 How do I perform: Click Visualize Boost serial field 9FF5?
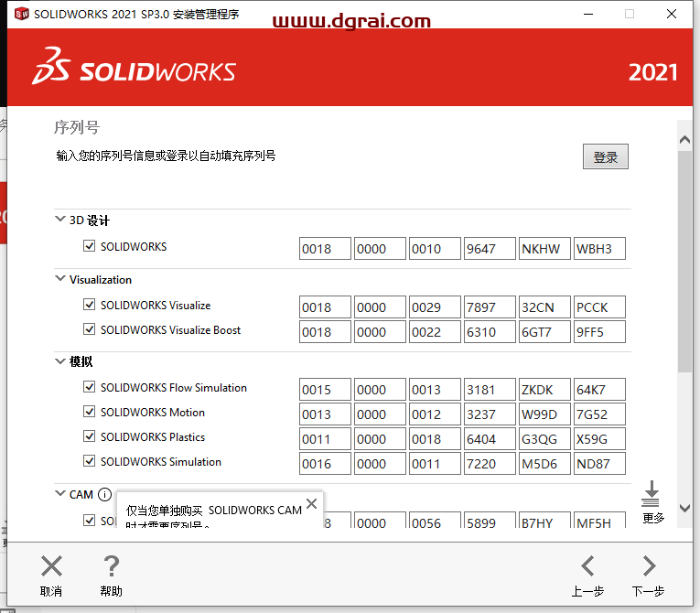(x=599, y=332)
